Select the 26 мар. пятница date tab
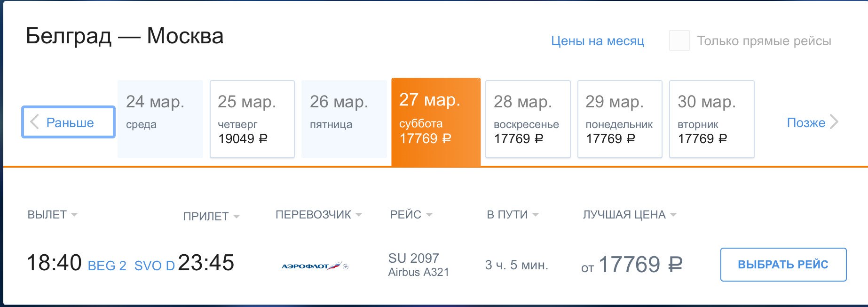The image size is (868, 307). 344,119
